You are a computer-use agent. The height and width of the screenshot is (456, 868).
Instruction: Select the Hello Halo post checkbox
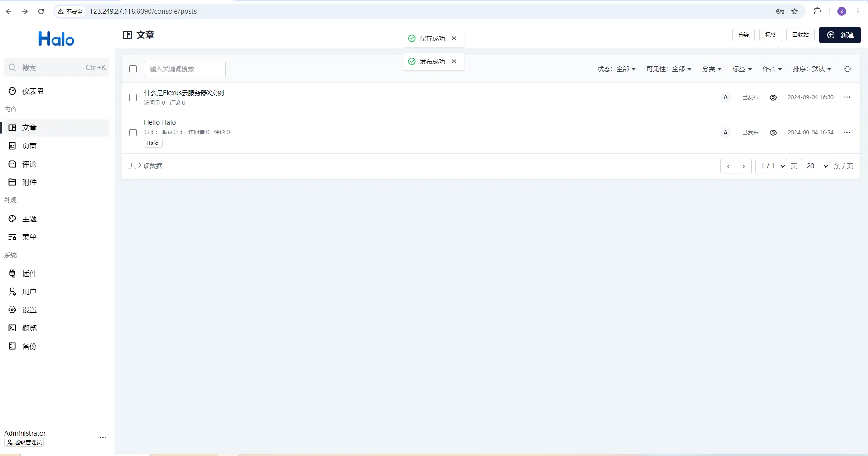[133, 133]
